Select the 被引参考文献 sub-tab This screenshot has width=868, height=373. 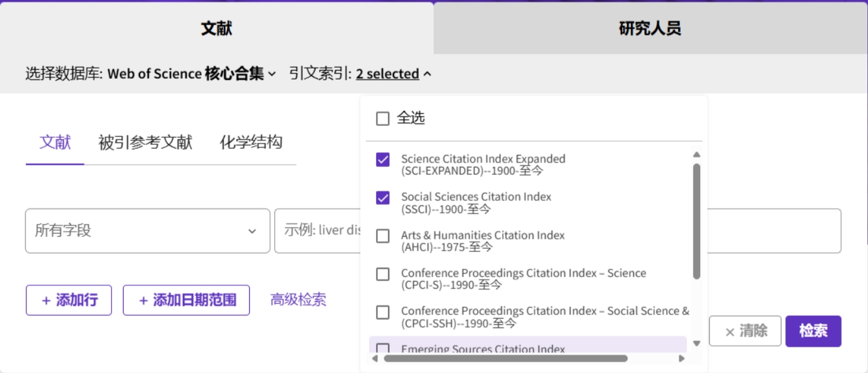coord(145,142)
